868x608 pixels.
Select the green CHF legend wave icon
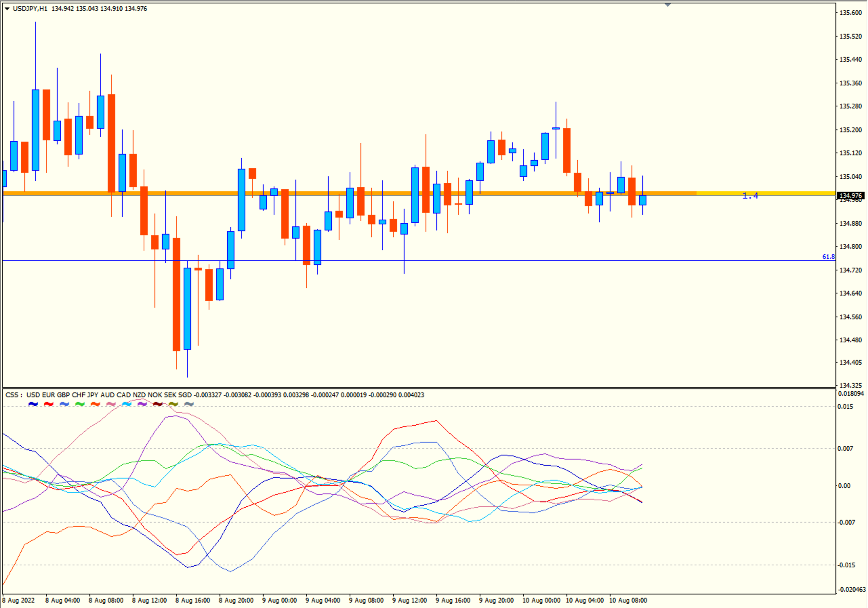pos(80,404)
